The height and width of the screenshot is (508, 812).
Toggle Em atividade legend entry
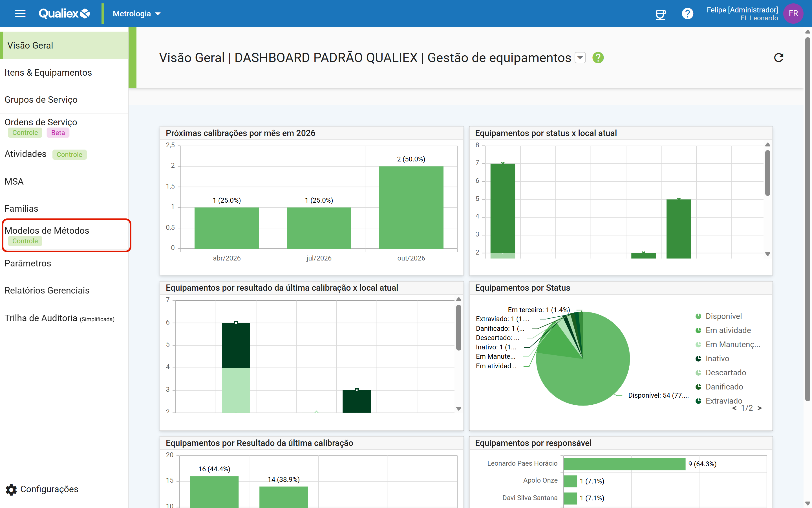pyautogui.click(x=723, y=330)
